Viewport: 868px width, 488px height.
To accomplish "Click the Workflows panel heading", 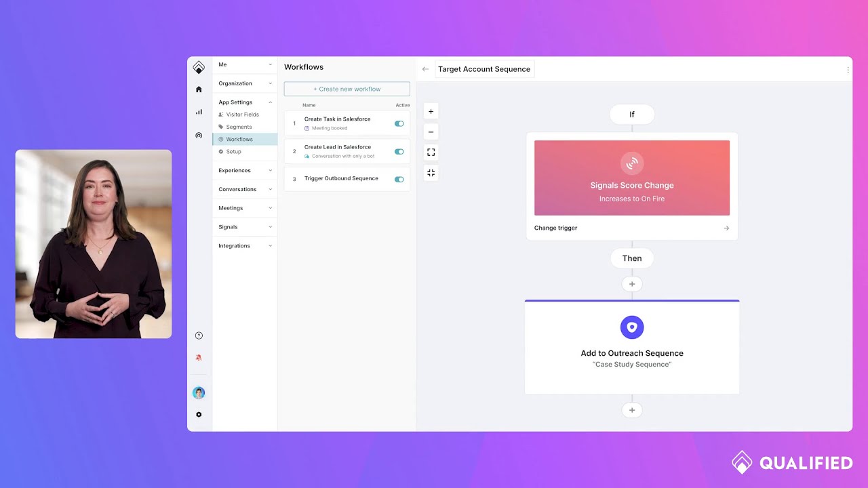I will 304,67.
